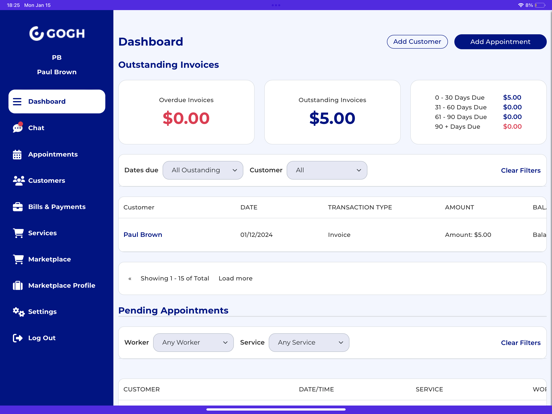Image resolution: width=552 pixels, height=414 pixels.
Task: Click the Log Out arrow icon
Action: click(x=18, y=338)
